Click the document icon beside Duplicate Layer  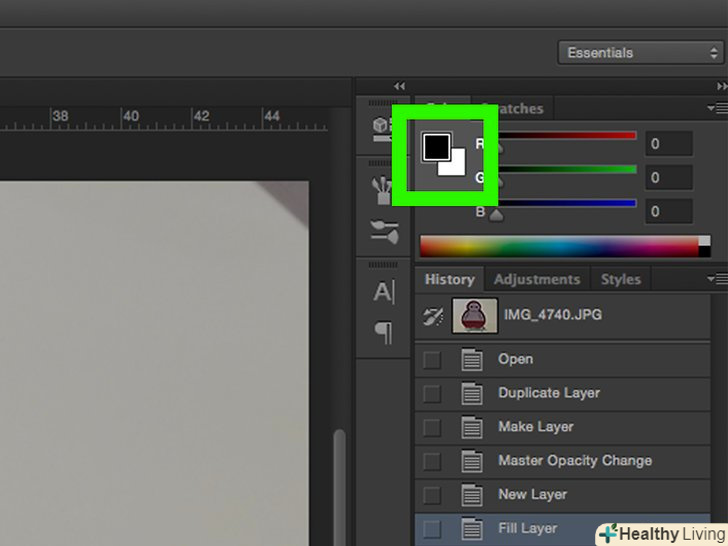coord(472,393)
